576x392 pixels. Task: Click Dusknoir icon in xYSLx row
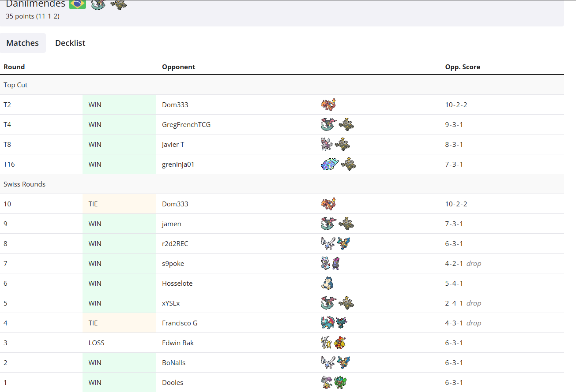coord(346,303)
